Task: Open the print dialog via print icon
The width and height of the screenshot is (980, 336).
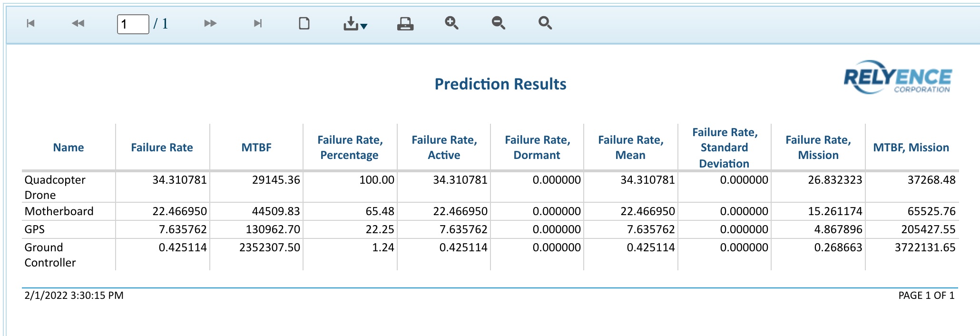Action: [x=405, y=23]
